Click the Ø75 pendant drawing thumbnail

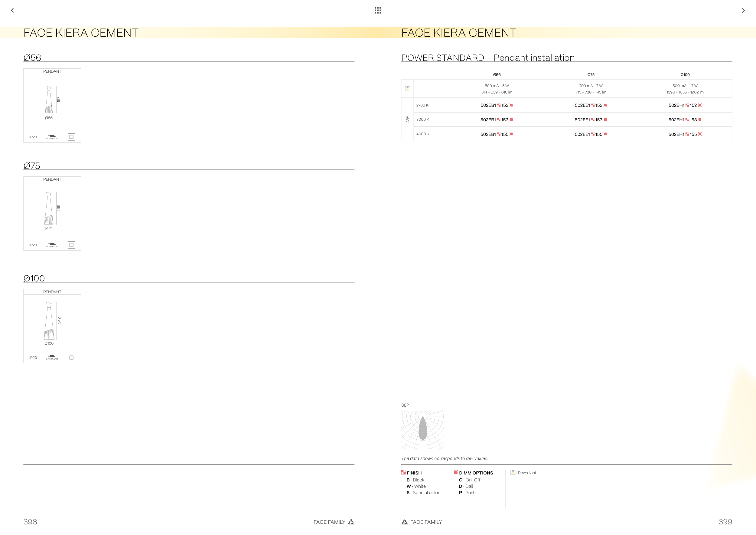(49, 208)
